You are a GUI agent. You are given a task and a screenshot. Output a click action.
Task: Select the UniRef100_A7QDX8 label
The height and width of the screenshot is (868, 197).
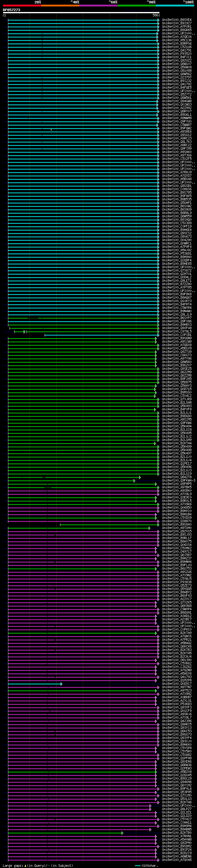point(176,345)
